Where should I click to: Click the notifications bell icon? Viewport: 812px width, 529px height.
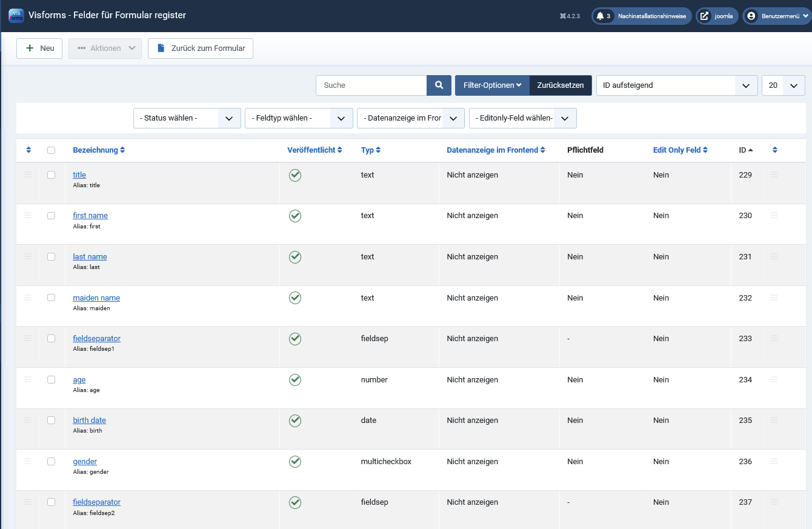click(600, 16)
